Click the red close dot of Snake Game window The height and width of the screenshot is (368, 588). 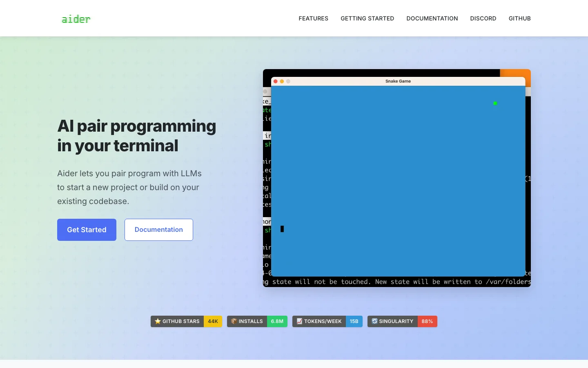[276, 81]
